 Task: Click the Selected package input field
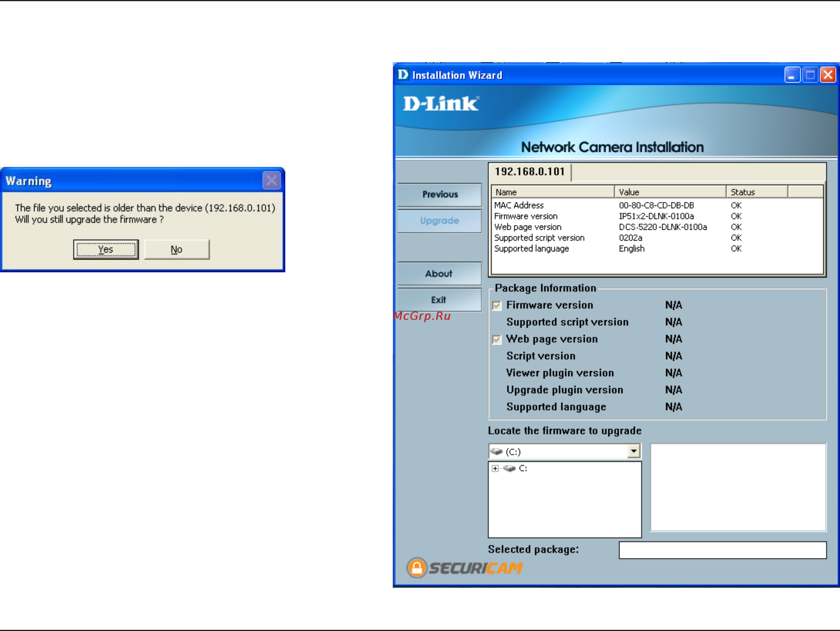coord(723,550)
